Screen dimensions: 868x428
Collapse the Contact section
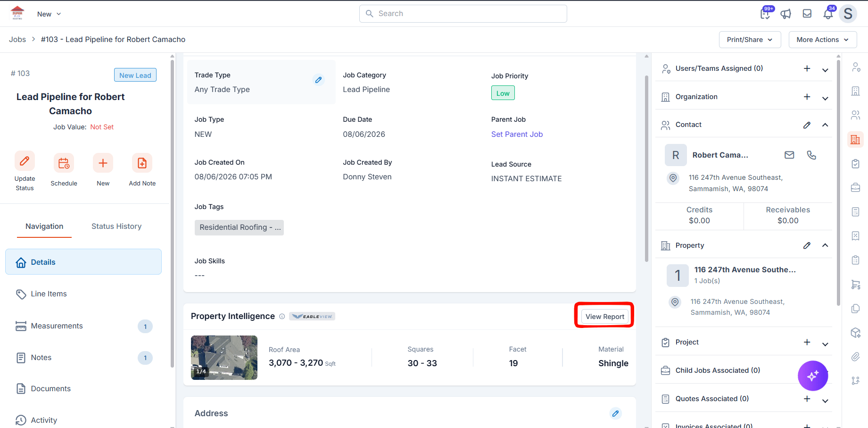[825, 125]
